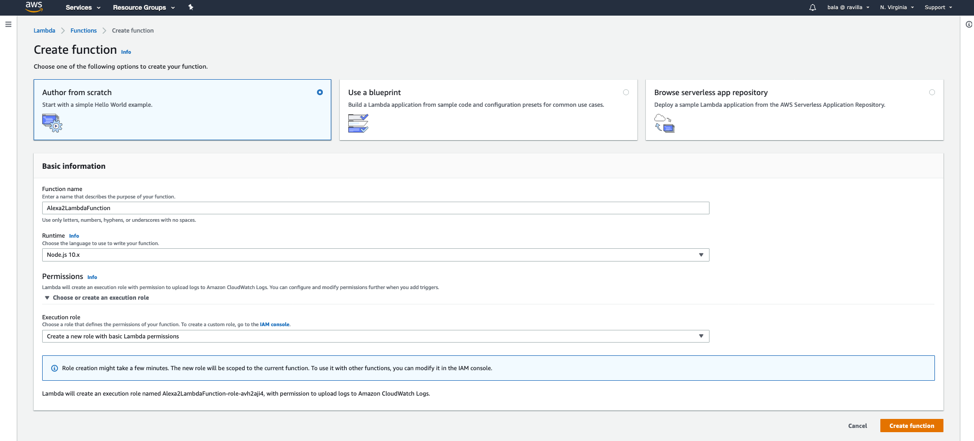Open the bala @ ravilla account menu

click(848, 7)
